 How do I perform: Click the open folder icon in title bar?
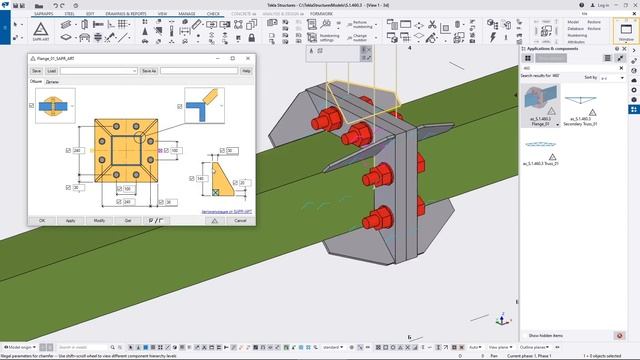coord(39,6)
